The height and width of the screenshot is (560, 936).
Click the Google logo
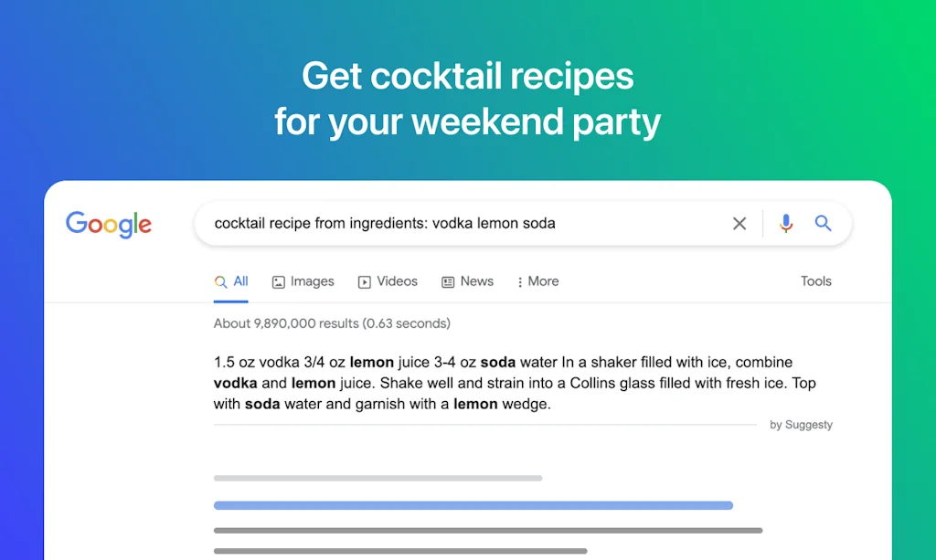108,225
